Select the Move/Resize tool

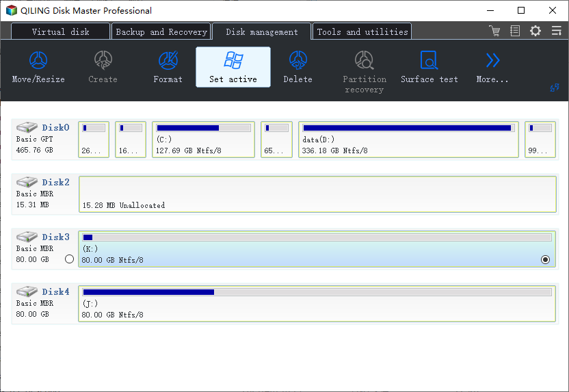[x=38, y=68]
